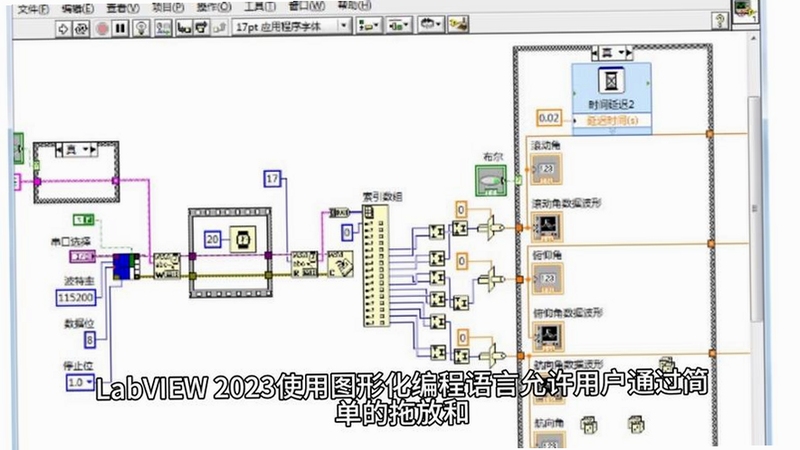Select the 索引数组 Index Array node
The height and width of the screenshot is (450, 800).
[x=376, y=266]
